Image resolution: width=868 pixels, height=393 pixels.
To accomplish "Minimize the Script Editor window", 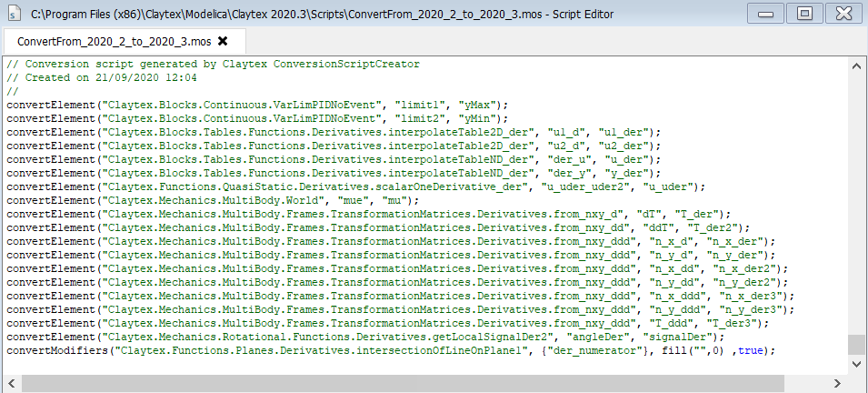I will [x=765, y=14].
